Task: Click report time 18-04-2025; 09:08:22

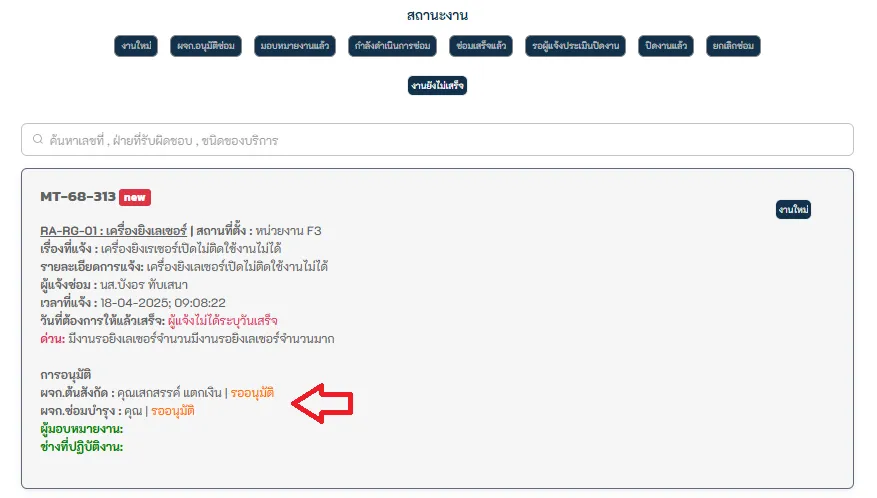Action: (163, 303)
